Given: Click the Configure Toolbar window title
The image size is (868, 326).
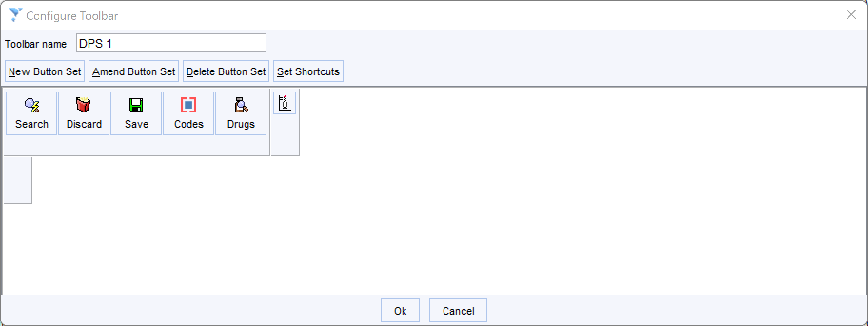Looking at the screenshot, I should pos(72,16).
